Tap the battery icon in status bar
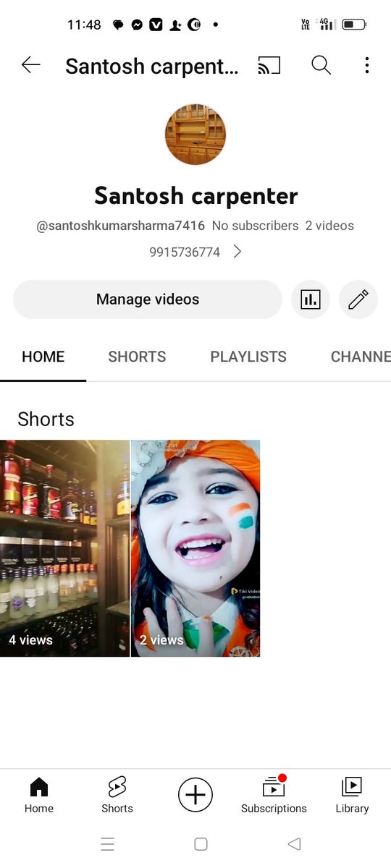The height and width of the screenshot is (868, 391). [354, 25]
